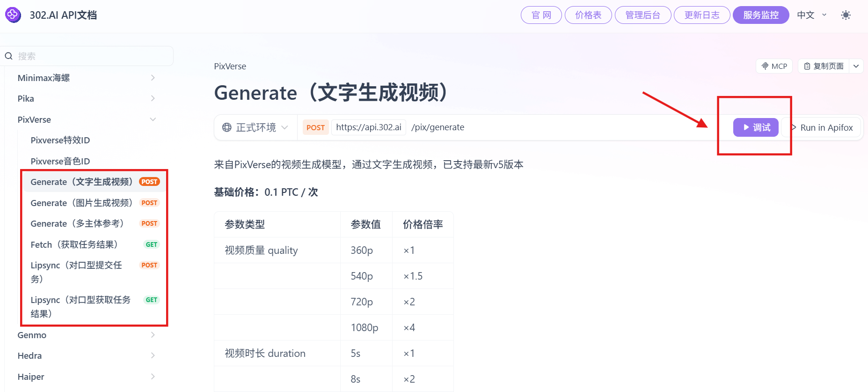Screen dimensions: 868x392
Task: Open the 价格表 pricing page
Action: pos(588,15)
